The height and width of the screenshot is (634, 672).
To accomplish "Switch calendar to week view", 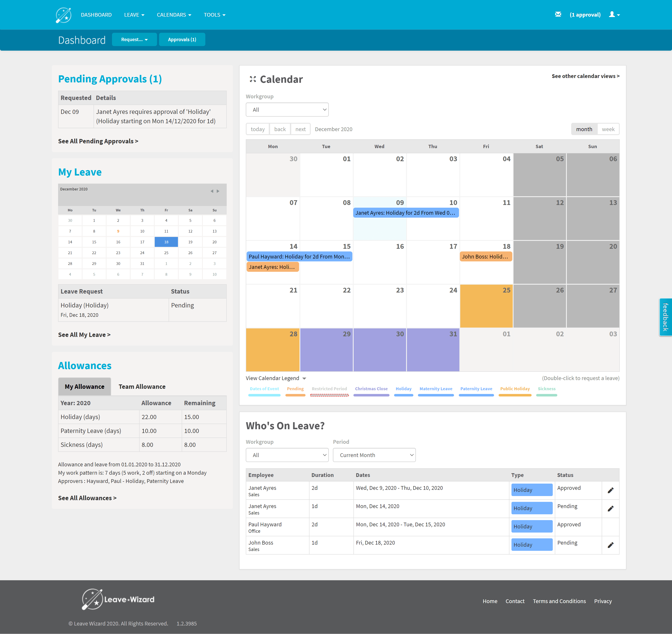I will click(x=608, y=129).
